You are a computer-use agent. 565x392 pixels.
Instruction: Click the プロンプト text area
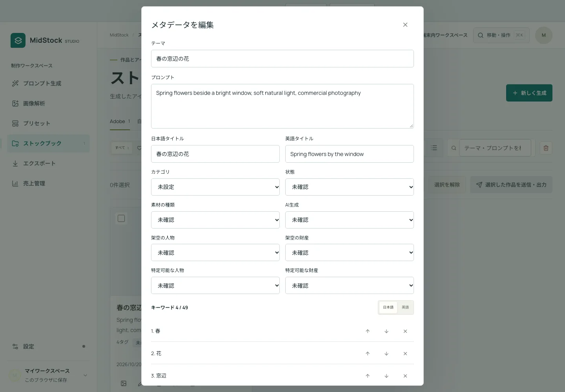(x=282, y=106)
